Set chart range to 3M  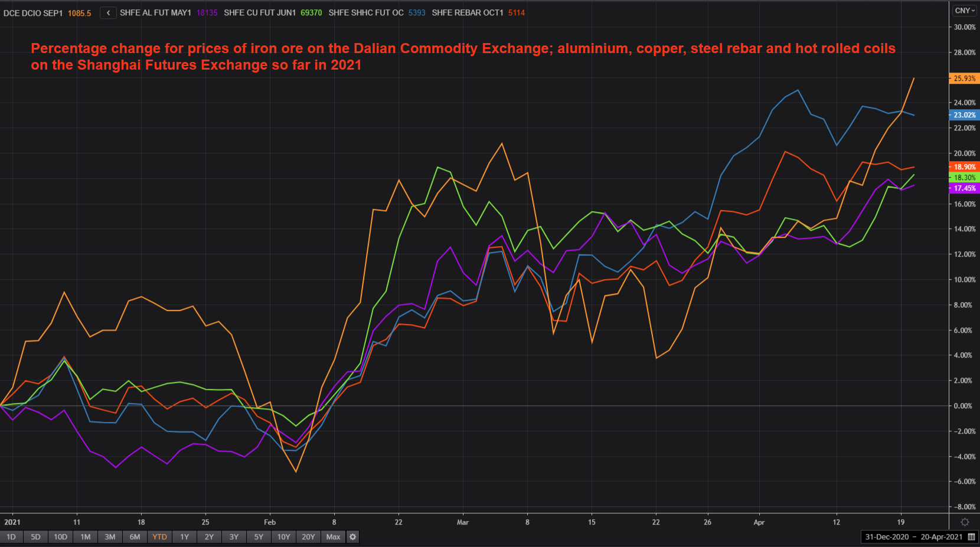point(110,537)
